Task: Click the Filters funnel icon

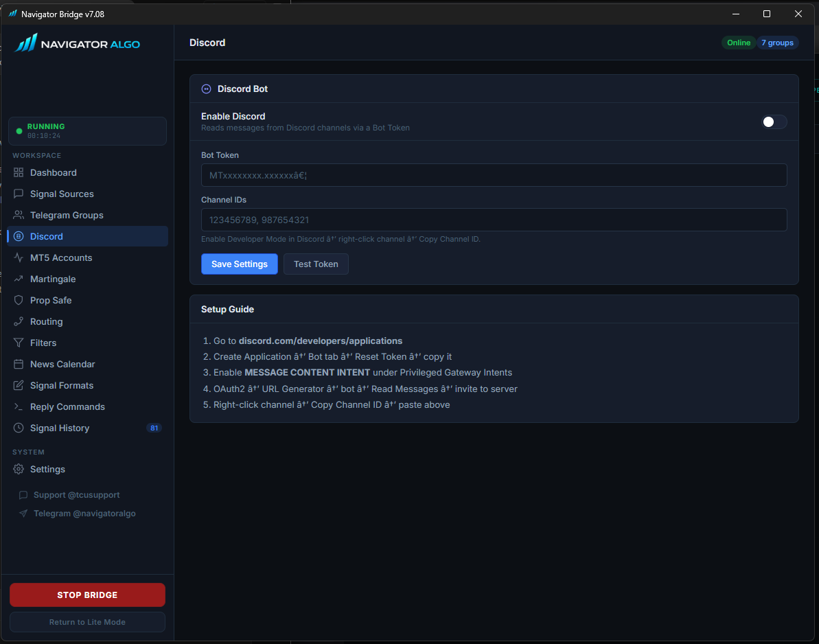Action: coord(19,343)
